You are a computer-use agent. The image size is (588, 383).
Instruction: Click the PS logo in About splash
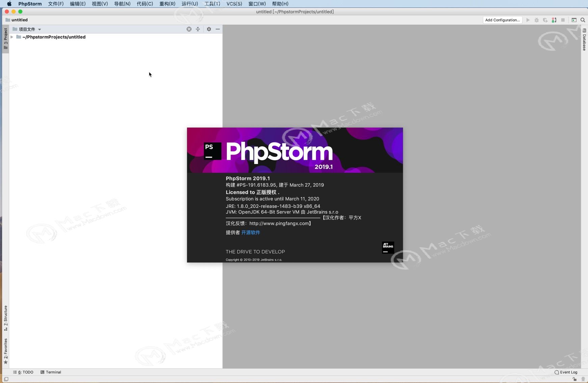[212, 151]
